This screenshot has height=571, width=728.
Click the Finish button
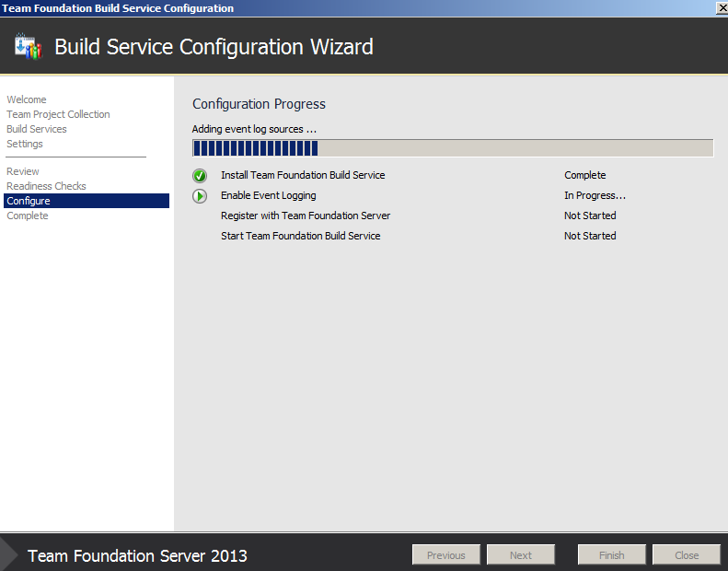click(x=612, y=555)
